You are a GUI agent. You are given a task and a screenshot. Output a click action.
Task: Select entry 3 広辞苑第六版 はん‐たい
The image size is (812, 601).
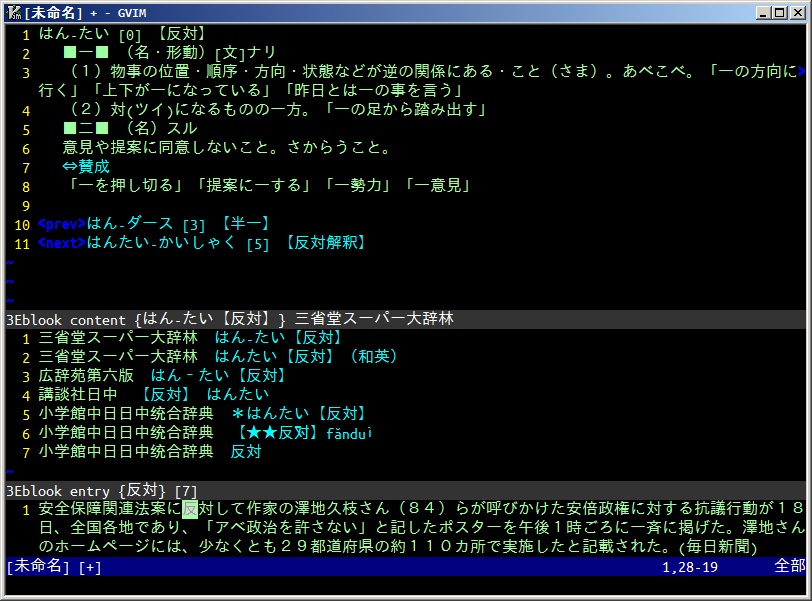162,375
